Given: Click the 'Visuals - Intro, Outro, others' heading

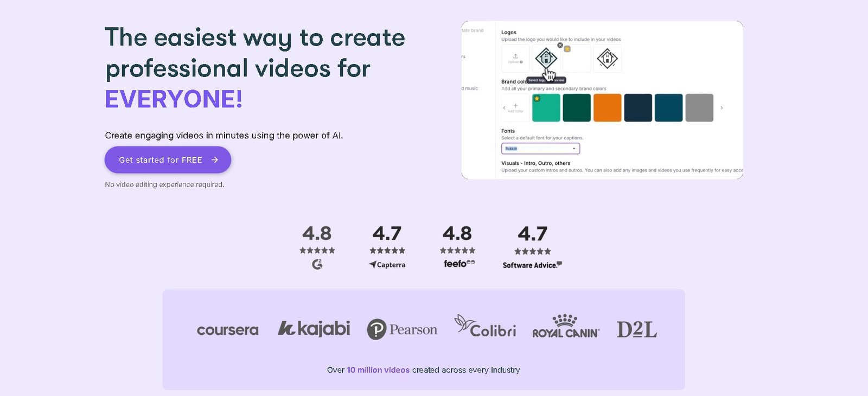Looking at the screenshot, I should pos(536,163).
